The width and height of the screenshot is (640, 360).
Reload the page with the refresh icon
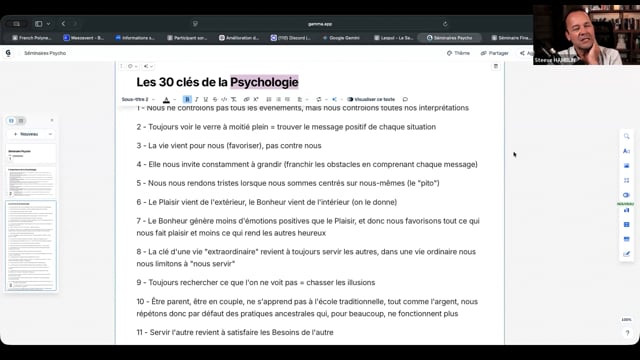click(445, 24)
